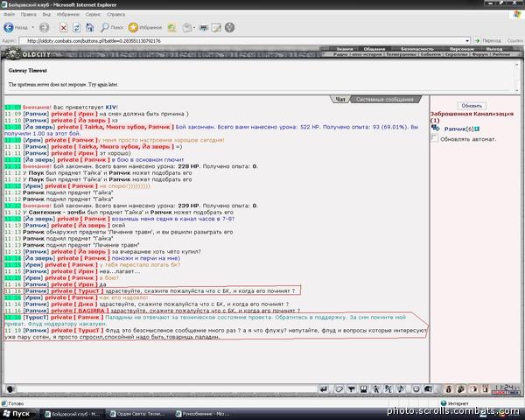Click recipient [ Дика ] in chat
Image resolution: width=525 pixels, height=420 pixels.
tap(86, 304)
